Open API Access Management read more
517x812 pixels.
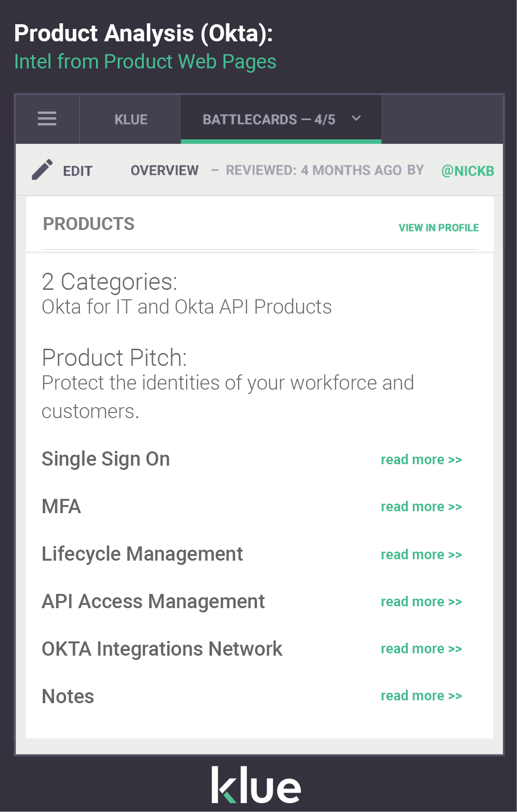421,601
